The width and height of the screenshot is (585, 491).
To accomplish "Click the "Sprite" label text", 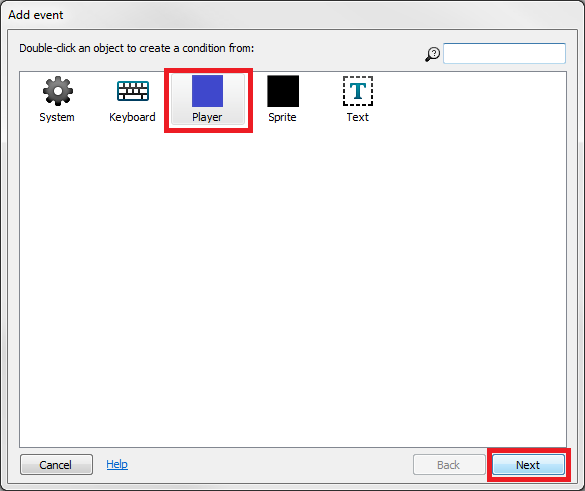I will (x=282, y=117).
